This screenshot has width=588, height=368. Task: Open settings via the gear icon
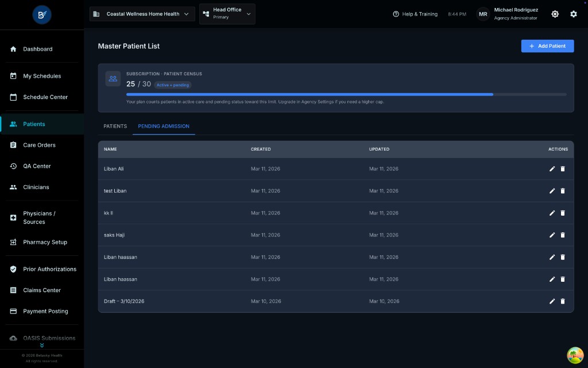pos(574,14)
